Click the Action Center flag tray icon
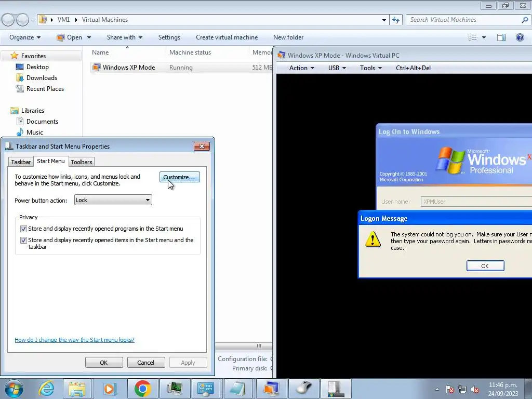 point(450,390)
